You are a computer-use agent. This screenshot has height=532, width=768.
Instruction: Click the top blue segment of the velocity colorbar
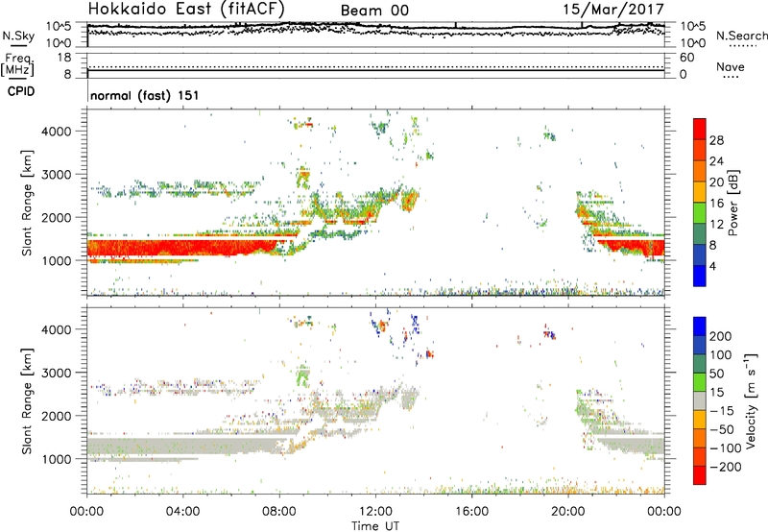point(700,326)
